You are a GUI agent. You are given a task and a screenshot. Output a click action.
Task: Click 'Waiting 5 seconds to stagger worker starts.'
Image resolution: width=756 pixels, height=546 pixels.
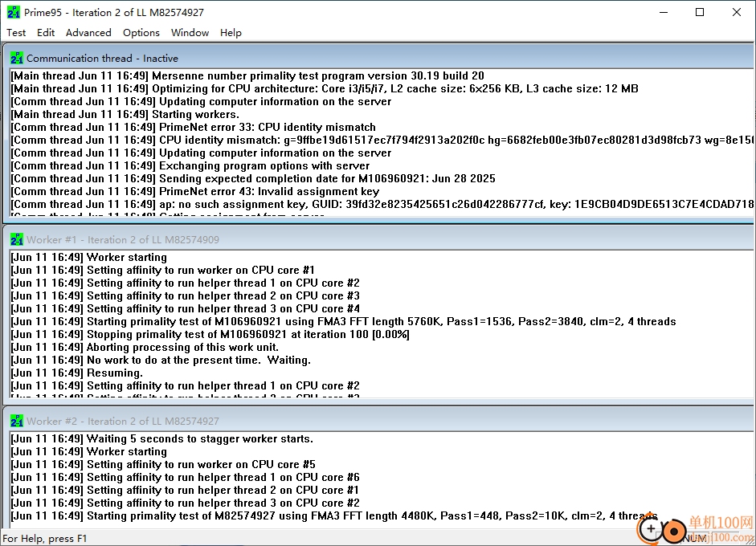[x=162, y=439]
